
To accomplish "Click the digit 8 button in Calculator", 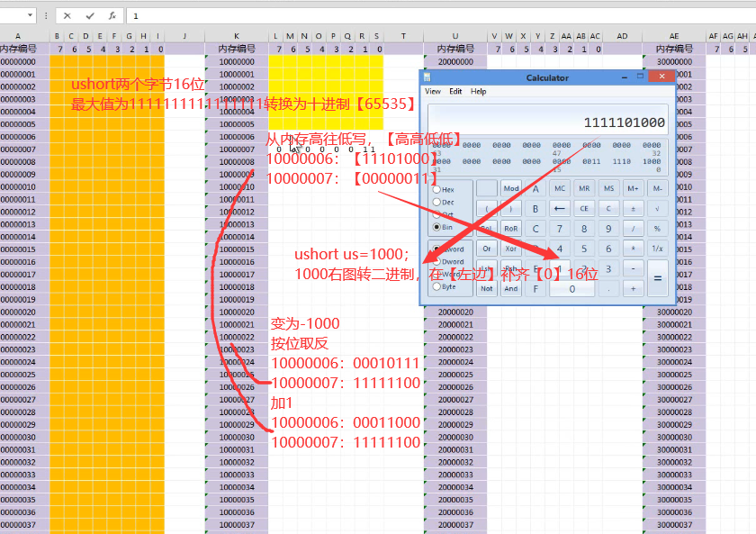I will (x=584, y=229).
